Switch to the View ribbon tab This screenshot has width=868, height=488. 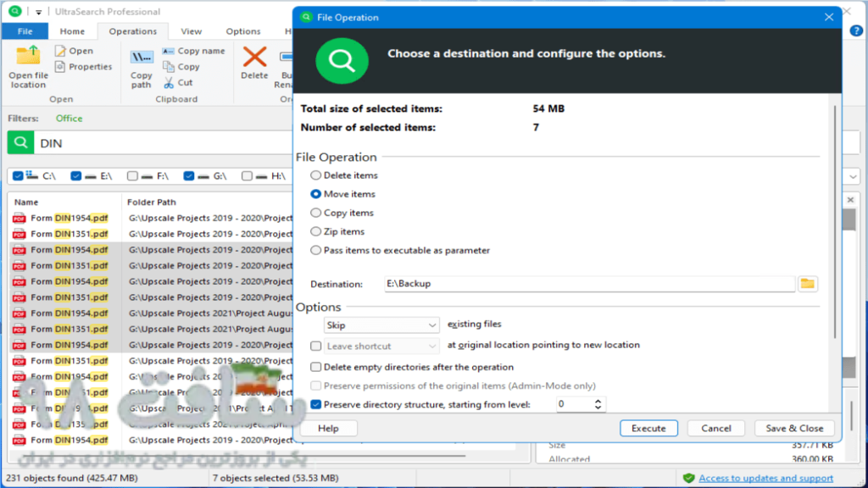click(191, 31)
